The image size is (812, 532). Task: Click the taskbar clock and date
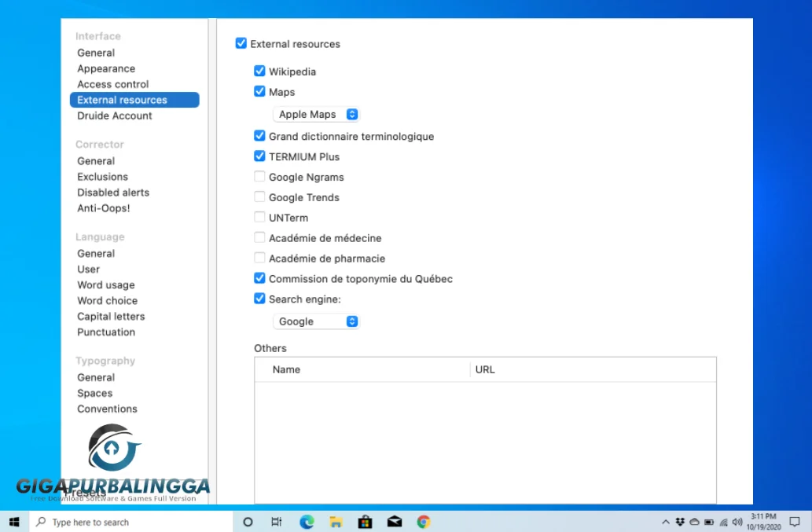click(763, 522)
